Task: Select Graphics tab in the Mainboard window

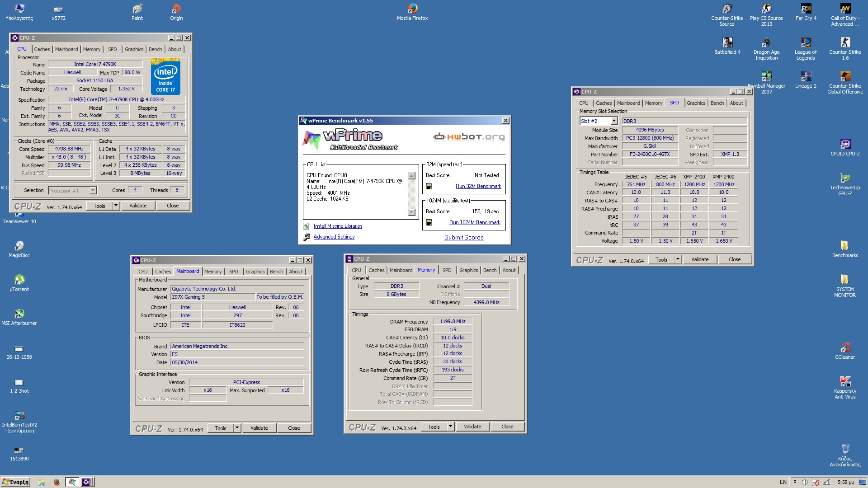Action: (255, 272)
